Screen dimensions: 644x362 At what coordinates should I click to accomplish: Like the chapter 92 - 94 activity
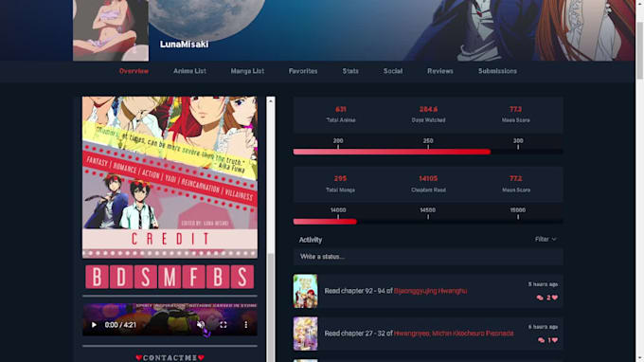[x=552, y=298]
